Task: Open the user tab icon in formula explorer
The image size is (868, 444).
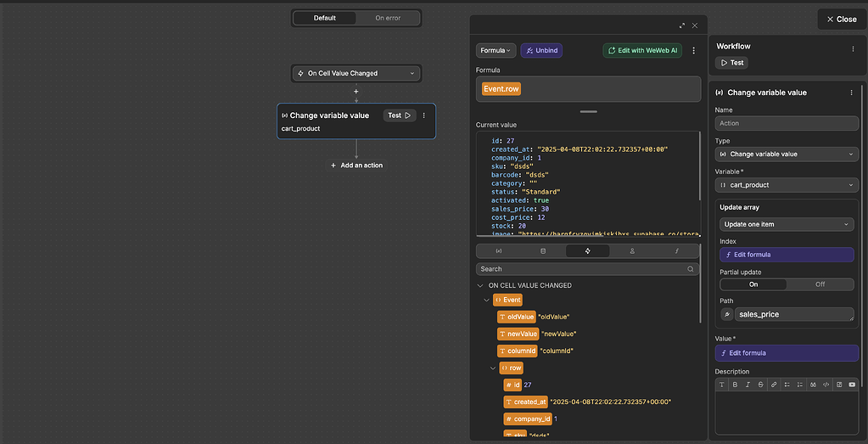Action: 632,251
